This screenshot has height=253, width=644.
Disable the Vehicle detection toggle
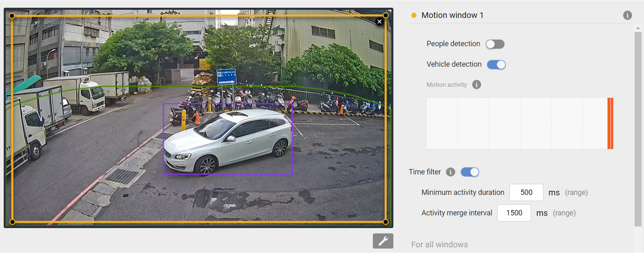coord(496,65)
